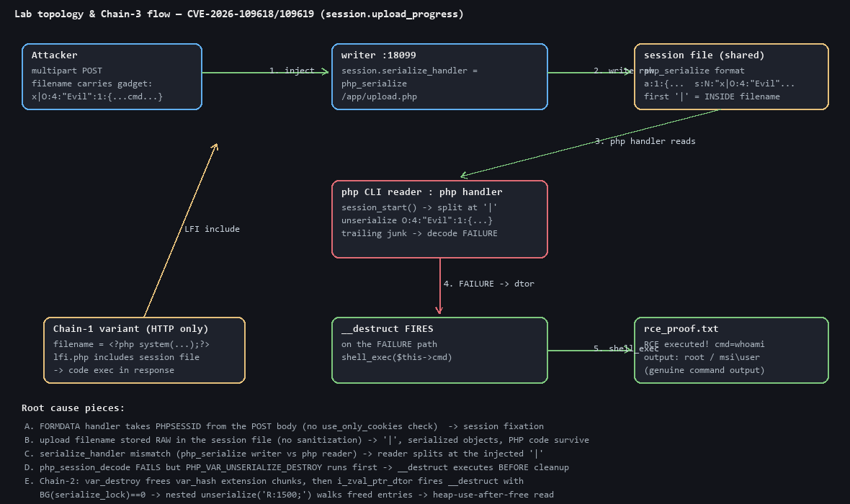This screenshot has width=850, height=504.
Task: Select the 'unserialize O:4:"Evil":1:{...}' line
Action: (417, 220)
